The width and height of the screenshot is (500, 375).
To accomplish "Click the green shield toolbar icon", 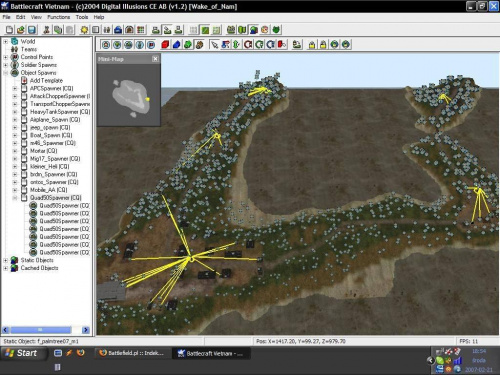I will [276, 30].
